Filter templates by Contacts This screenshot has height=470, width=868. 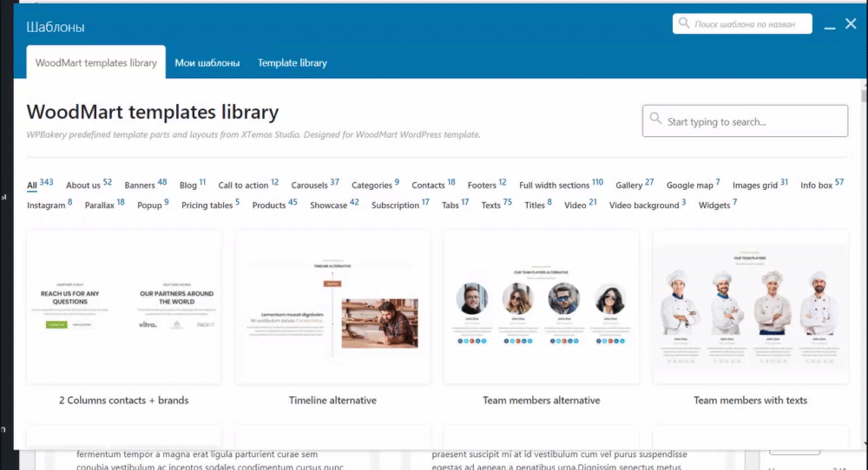[x=433, y=184]
